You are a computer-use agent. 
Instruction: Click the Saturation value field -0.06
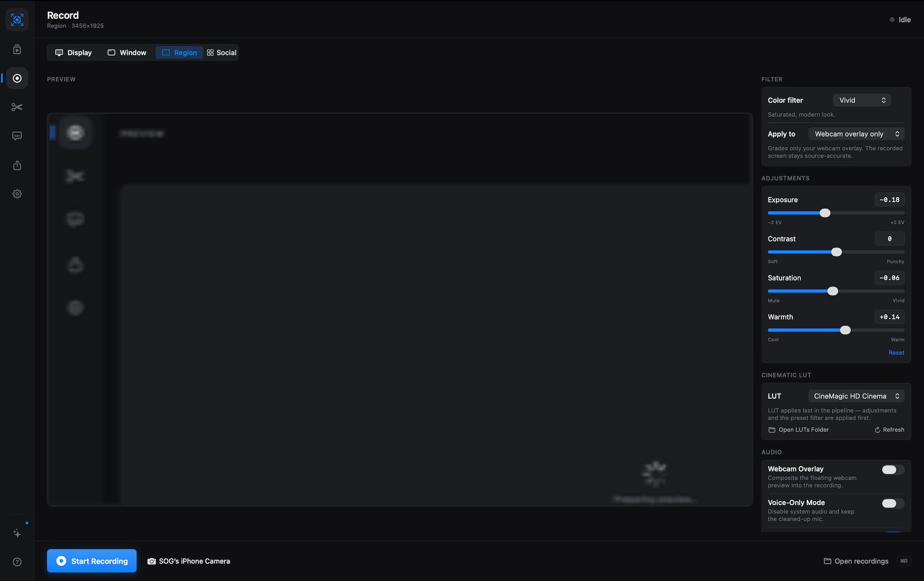pos(889,278)
